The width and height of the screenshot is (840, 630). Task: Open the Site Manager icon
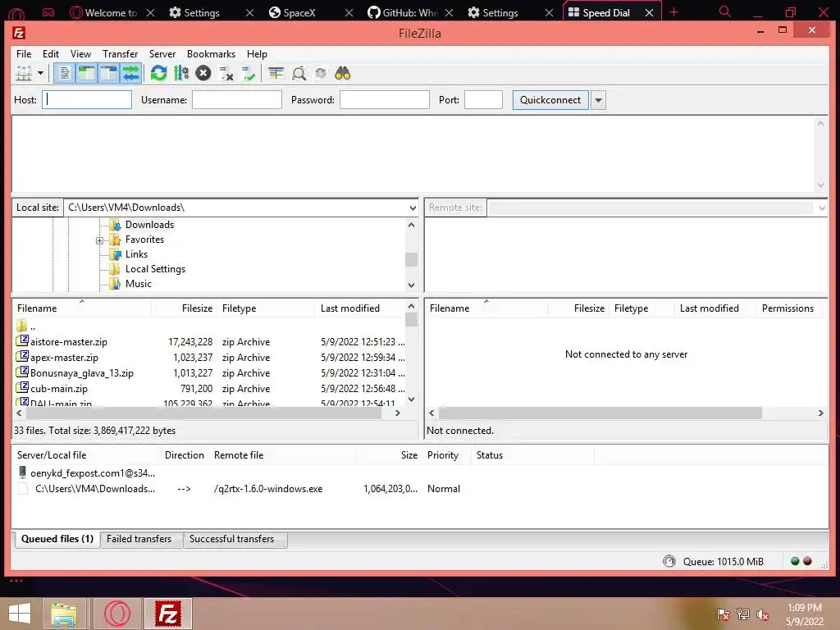click(x=24, y=73)
